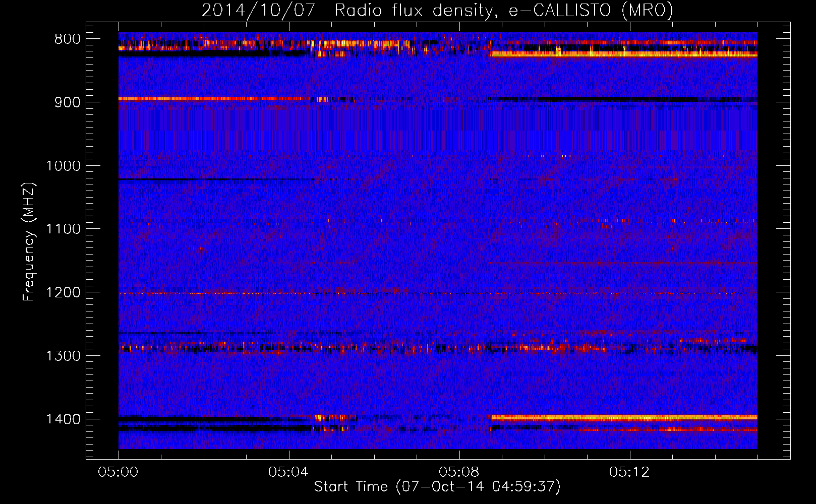Viewport: 816px width, 504px height.
Task: Click the "05:12" time tick label
Action: (629, 472)
